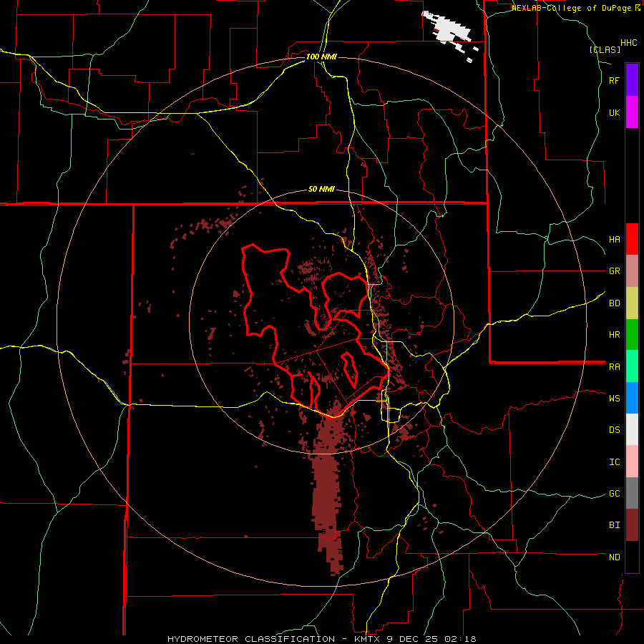The image size is (644, 644).
Task: Click the KMTX radar site identifier
Action: pyautogui.click(x=368, y=639)
